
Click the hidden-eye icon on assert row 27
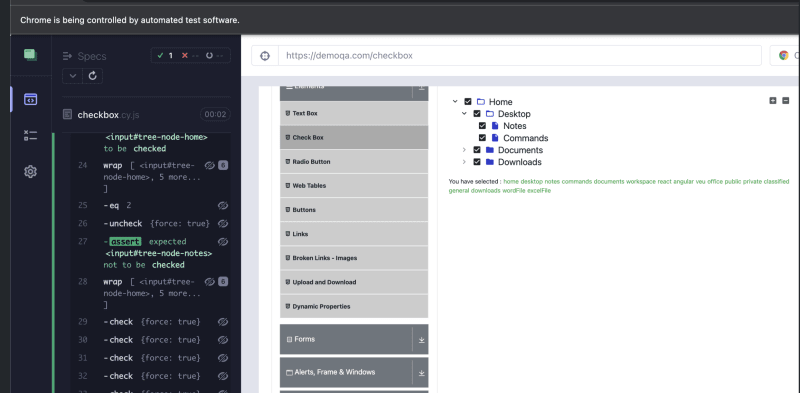point(222,241)
